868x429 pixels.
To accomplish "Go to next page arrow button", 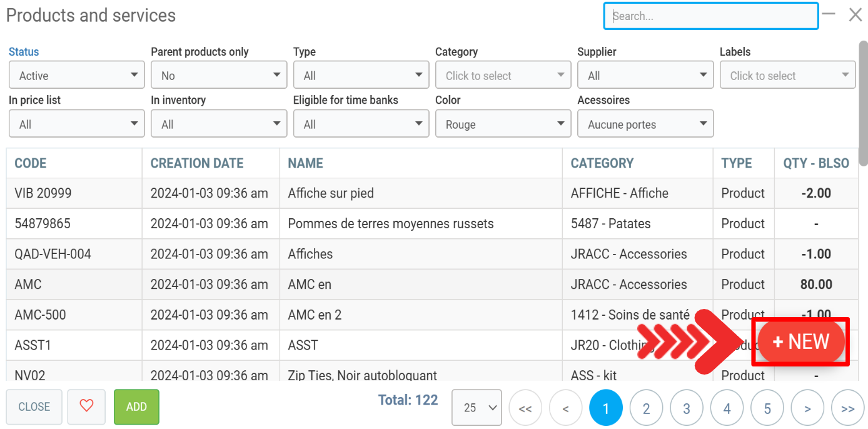I will 807,408.
